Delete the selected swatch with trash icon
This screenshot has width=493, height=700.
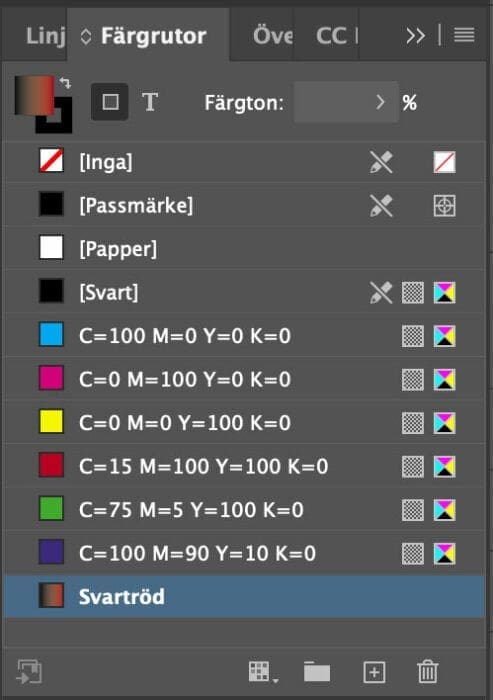pyautogui.click(x=427, y=671)
